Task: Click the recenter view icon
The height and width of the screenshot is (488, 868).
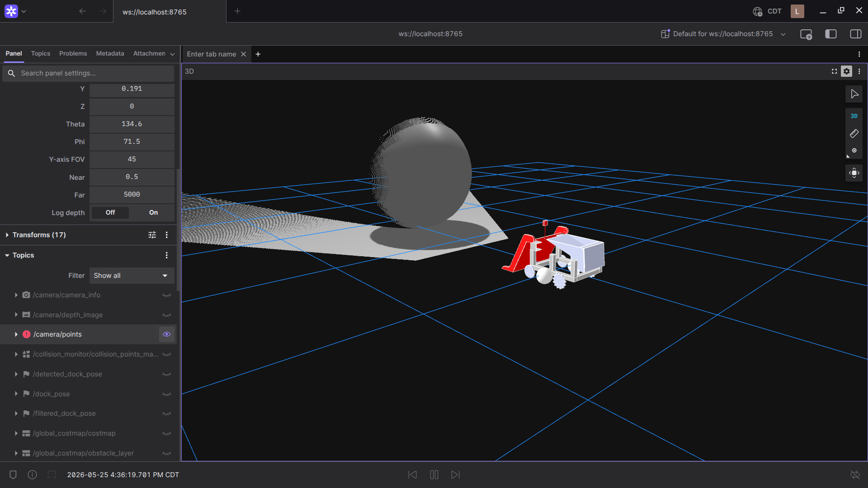Action: [854, 173]
